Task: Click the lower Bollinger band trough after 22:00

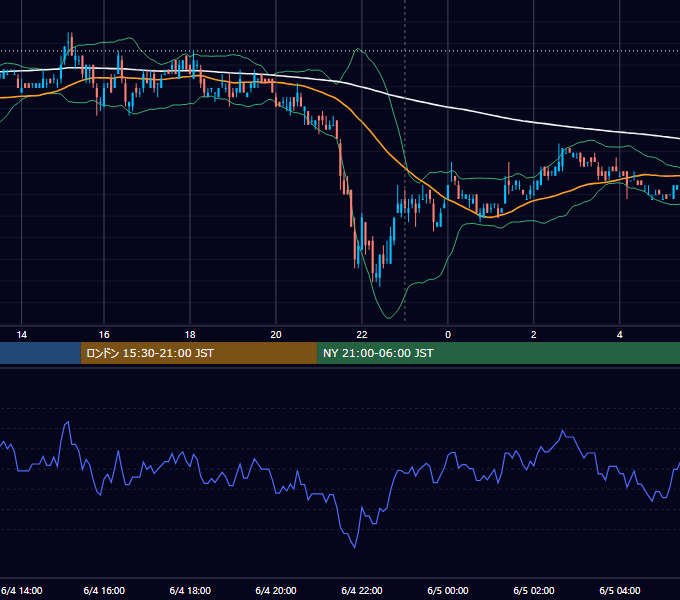Action: coord(388,318)
